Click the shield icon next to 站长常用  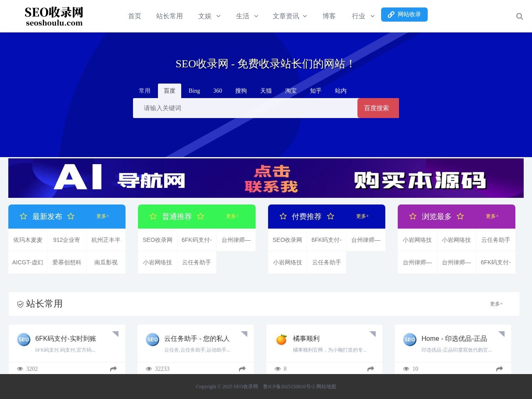pos(20,304)
